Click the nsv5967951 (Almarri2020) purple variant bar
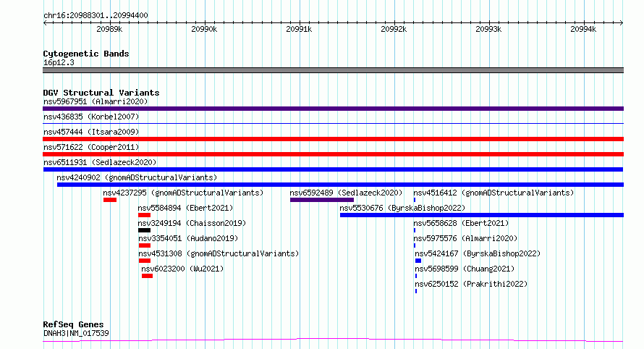Screen dimensions: 644x349 coord(333,109)
